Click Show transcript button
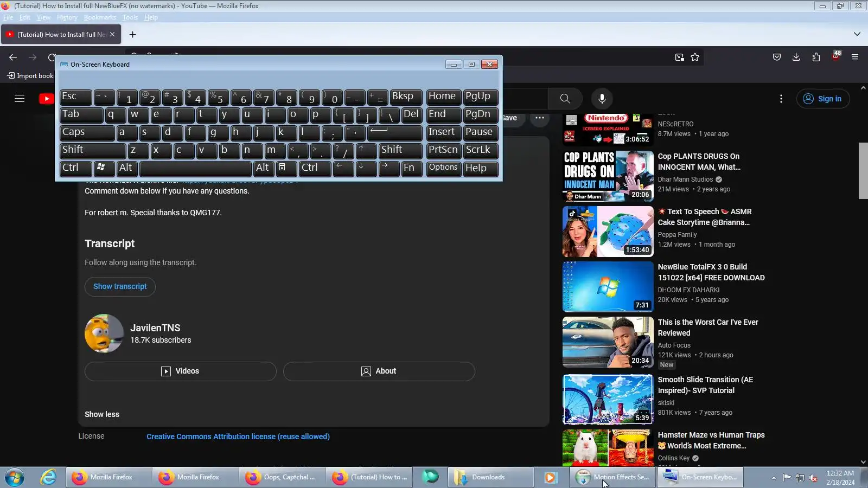 (x=120, y=287)
